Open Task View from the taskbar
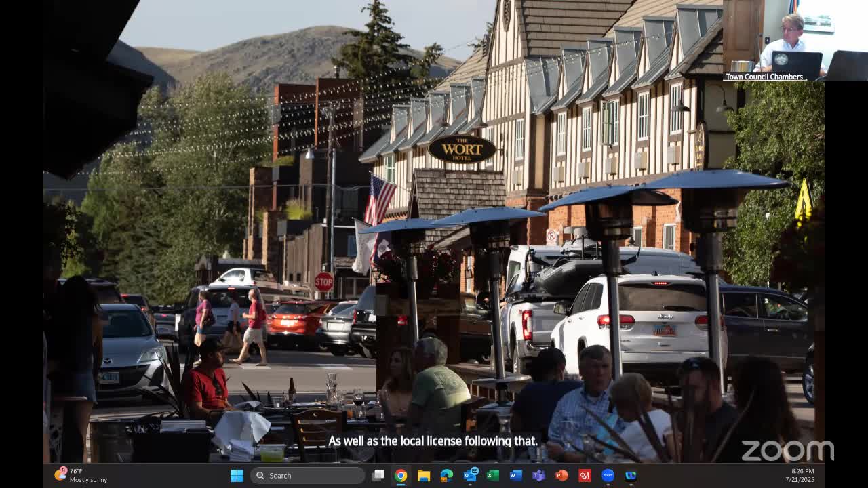The height and width of the screenshot is (488, 868). tap(378, 475)
